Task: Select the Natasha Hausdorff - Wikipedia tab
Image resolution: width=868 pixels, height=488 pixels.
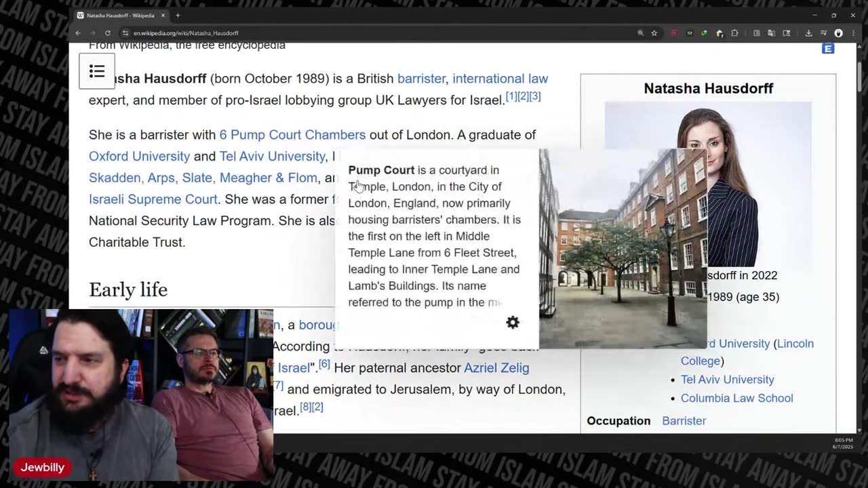Action: (121, 15)
